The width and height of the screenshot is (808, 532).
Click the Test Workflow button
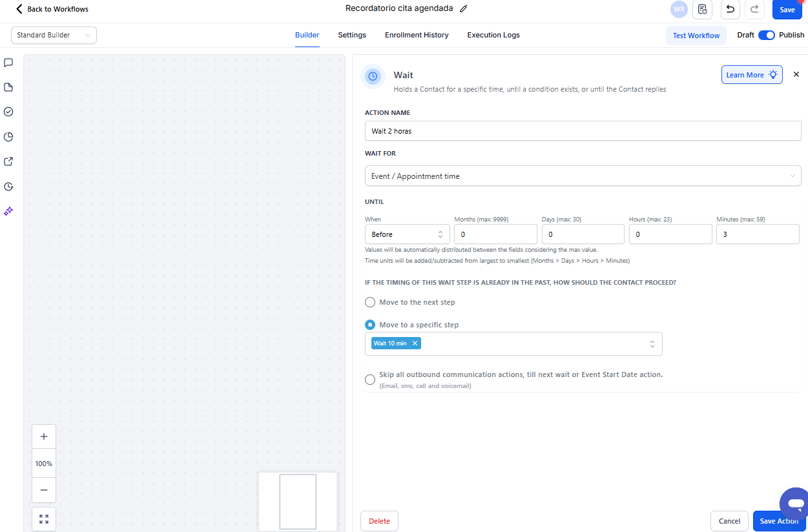(696, 36)
